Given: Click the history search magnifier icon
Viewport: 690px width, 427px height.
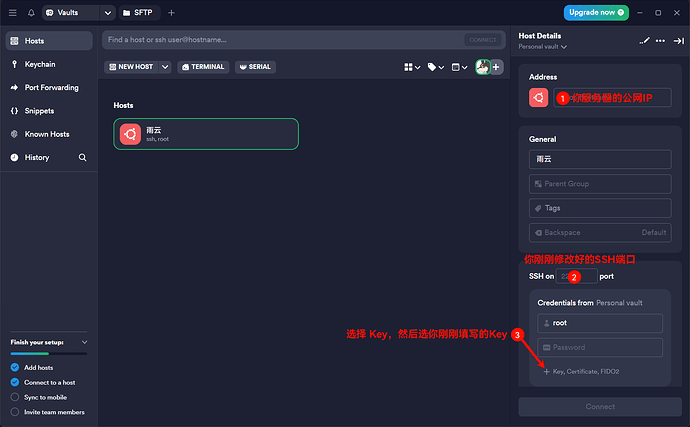Looking at the screenshot, I should pos(82,157).
